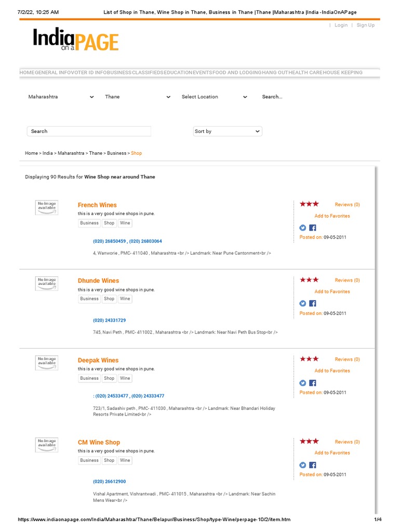Expand the Thane city dropdown
Image resolution: width=399 pixels, height=532 pixels.
tap(137, 97)
